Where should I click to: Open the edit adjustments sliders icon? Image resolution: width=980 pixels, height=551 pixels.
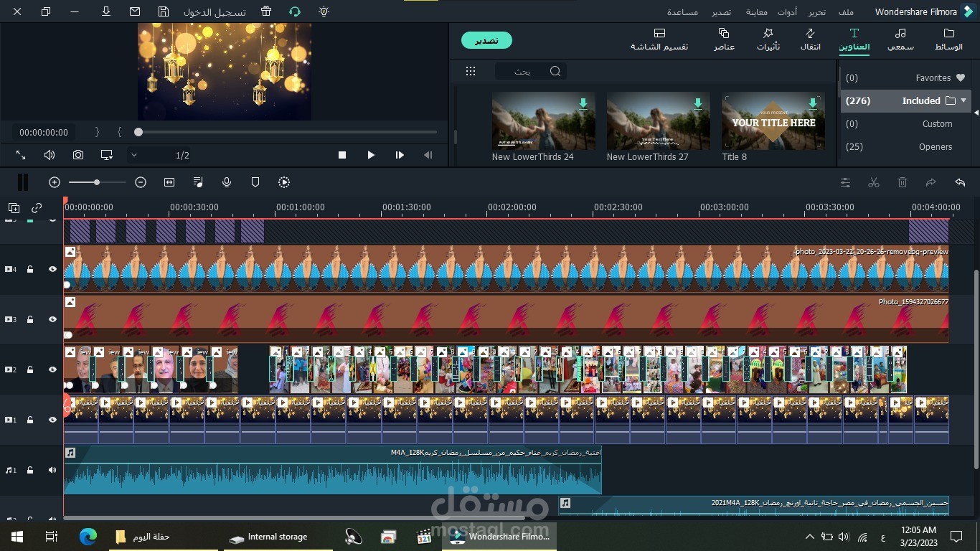pyautogui.click(x=845, y=182)
